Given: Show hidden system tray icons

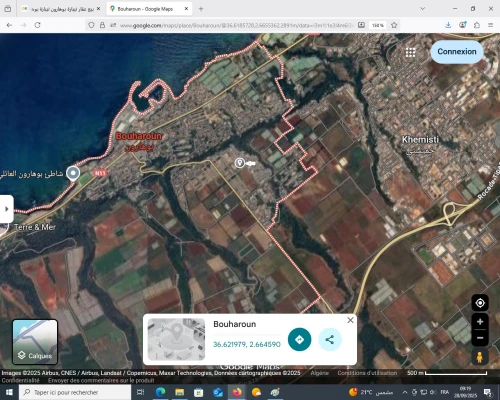Looking at the screenshot, I should click(x=405, y=392).
